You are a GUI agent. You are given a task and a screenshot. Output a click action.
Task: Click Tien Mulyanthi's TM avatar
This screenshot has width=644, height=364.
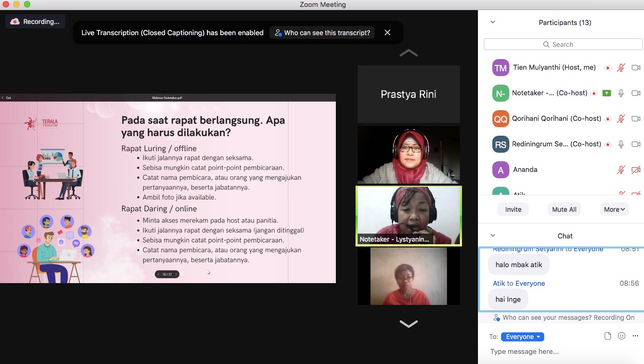(x=500, y=68)
